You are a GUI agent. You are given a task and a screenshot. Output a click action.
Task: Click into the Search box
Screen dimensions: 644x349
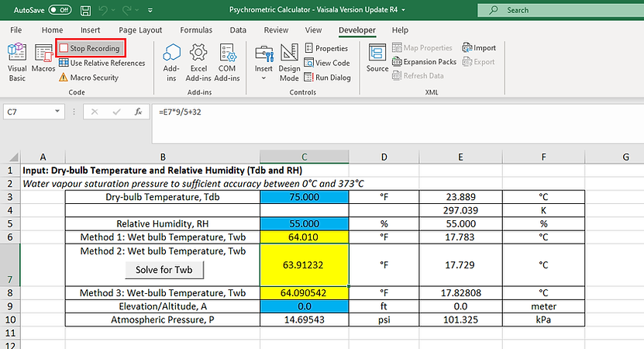tap(560, 10)
